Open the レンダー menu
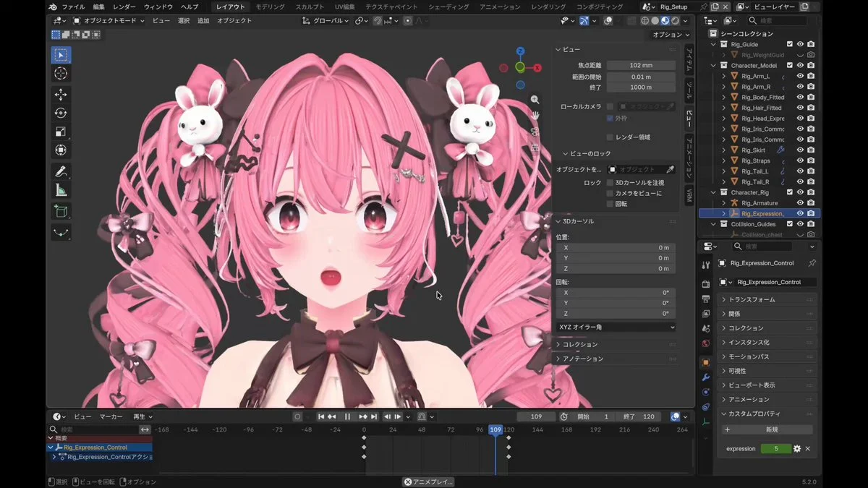Viewport: 868px width, 488px height. tap(124, 7)
